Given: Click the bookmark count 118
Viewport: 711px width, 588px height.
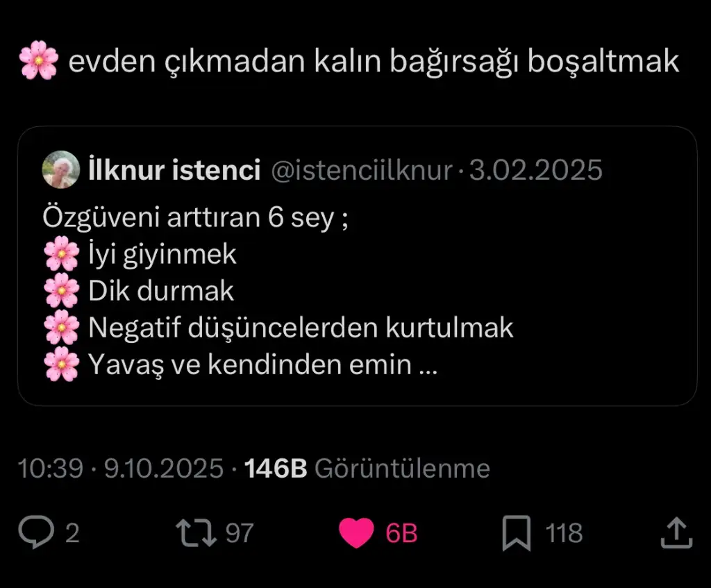Looking at the screenshot, I should click(x=564, y=533).
